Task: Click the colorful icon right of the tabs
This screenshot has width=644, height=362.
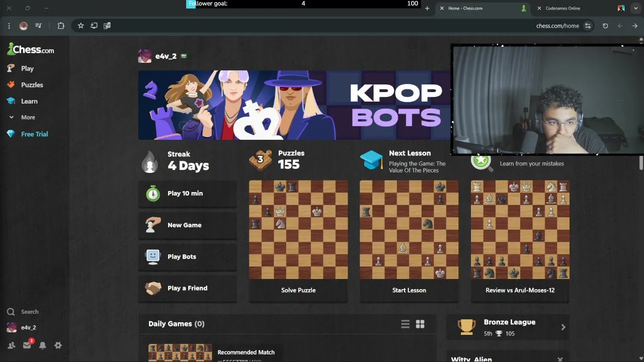Action: [x=621, y=8]
